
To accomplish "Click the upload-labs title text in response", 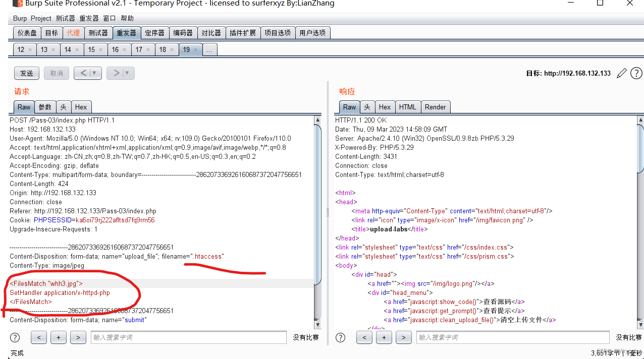I will [x=389, y=229].
